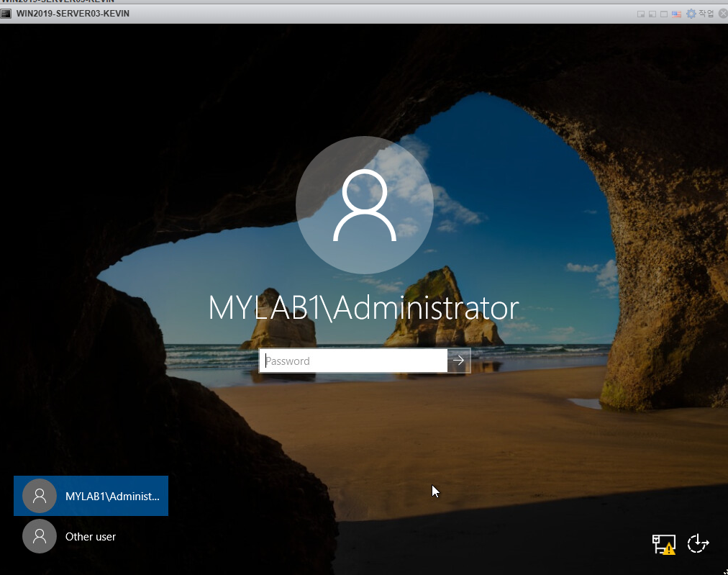The image size is (728, 575).
Task: Select the MYLAB1\Administ... user tile
Action: coord(91,496)
